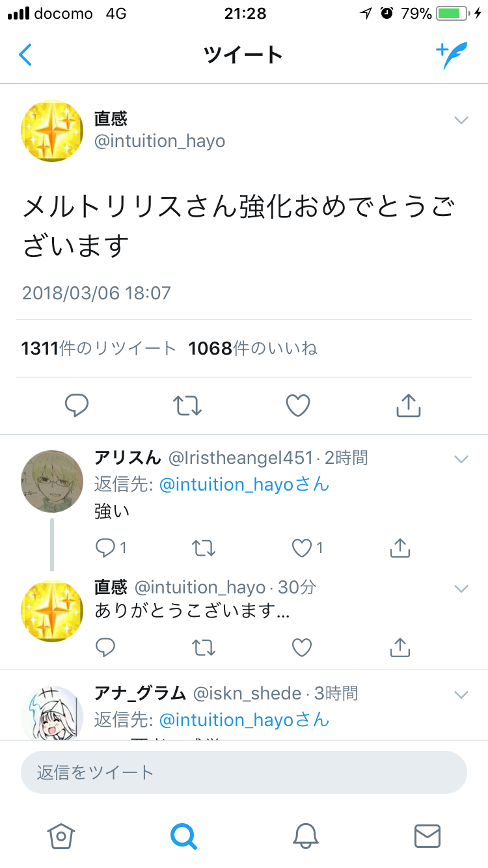
Task: Like the ありがとうございます reply
Action: pos(302,647)
